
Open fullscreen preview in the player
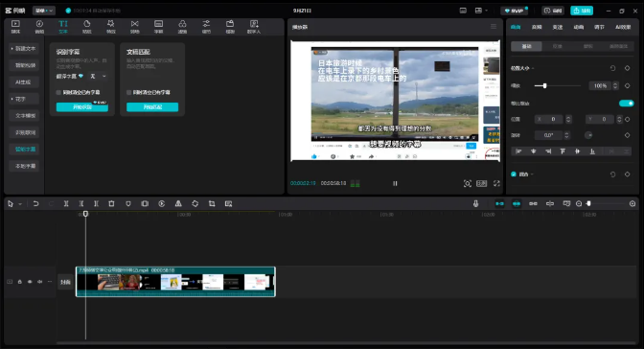click(496, 183)
